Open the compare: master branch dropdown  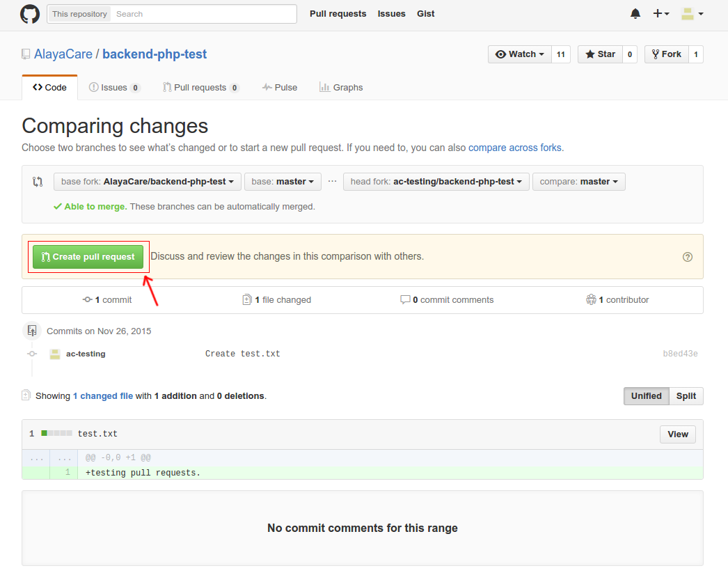(x=579, y=182)
